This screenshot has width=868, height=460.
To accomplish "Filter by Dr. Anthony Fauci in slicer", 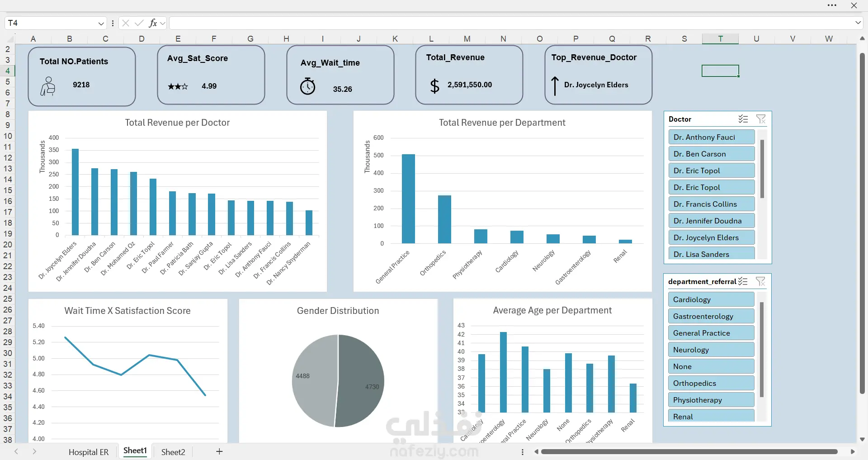I will click(x=712, y=137).
